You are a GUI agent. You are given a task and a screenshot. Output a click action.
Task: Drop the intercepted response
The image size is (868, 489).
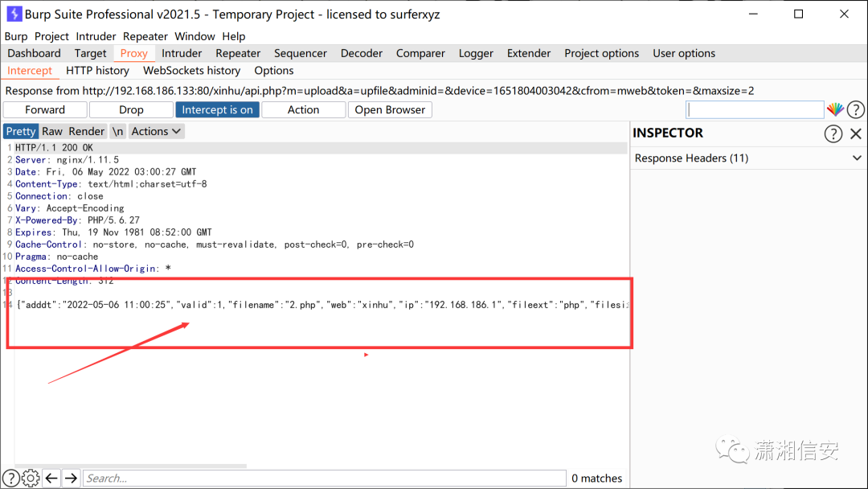coord(131,109)
